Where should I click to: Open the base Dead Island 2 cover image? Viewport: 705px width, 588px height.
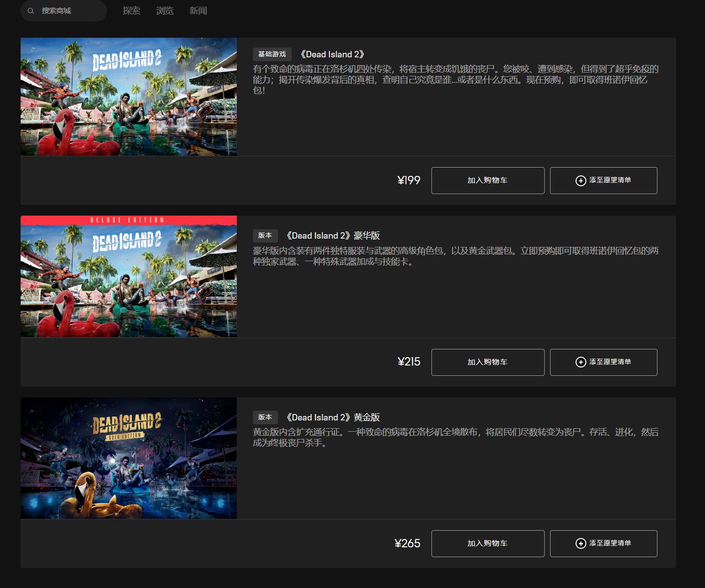pyautogui.click(x=128, y=97)
